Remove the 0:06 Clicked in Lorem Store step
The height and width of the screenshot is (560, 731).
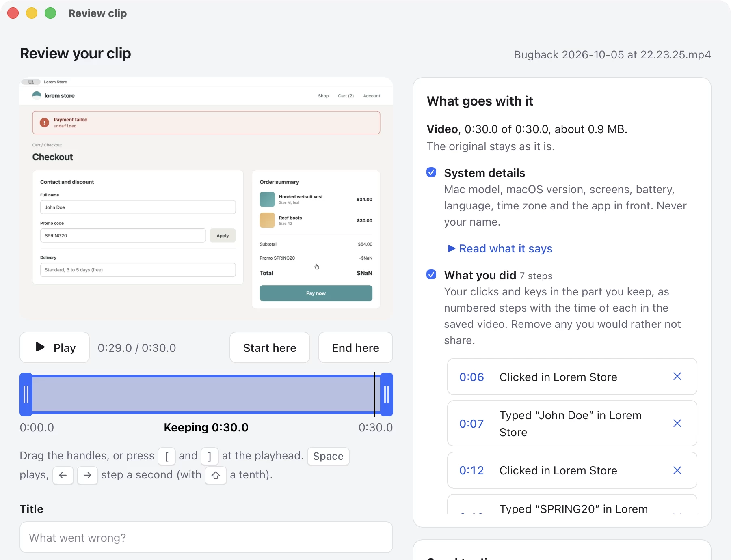coord(677,377)
